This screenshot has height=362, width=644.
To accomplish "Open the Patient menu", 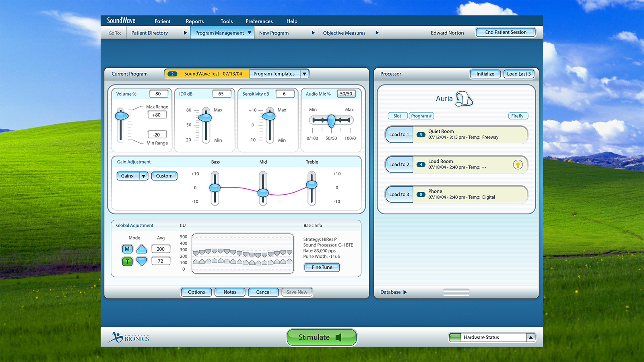I will pyautogui.click(x=162, y=21).
